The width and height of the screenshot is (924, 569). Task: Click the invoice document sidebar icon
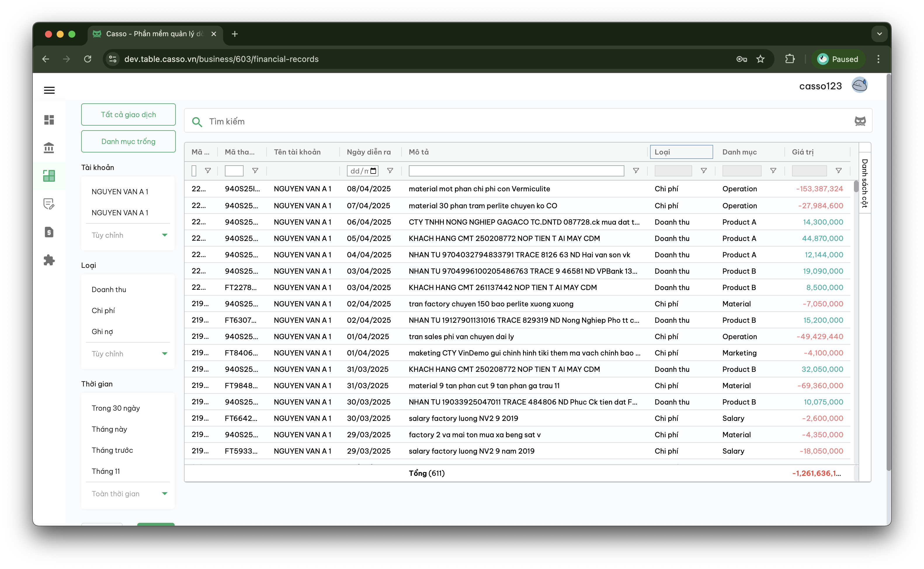coord(49,232)
